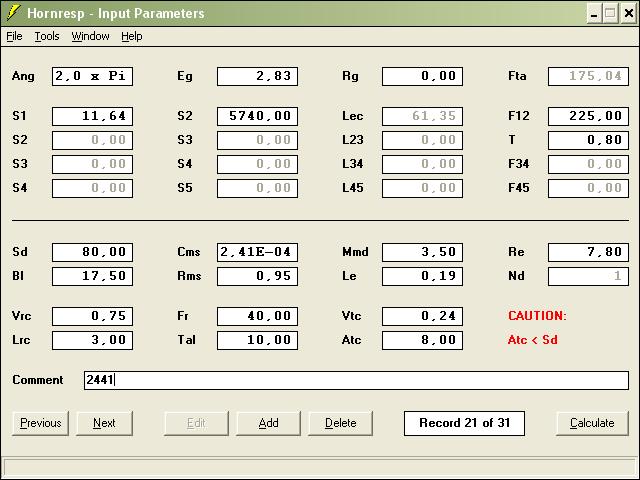Screen dimensions: 640x480
Task: Go to the Previous record
Action: point(40,423)
